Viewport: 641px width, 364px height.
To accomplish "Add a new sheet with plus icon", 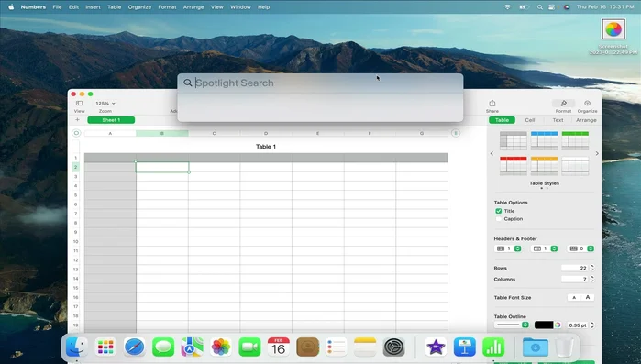I will (77, 120).
